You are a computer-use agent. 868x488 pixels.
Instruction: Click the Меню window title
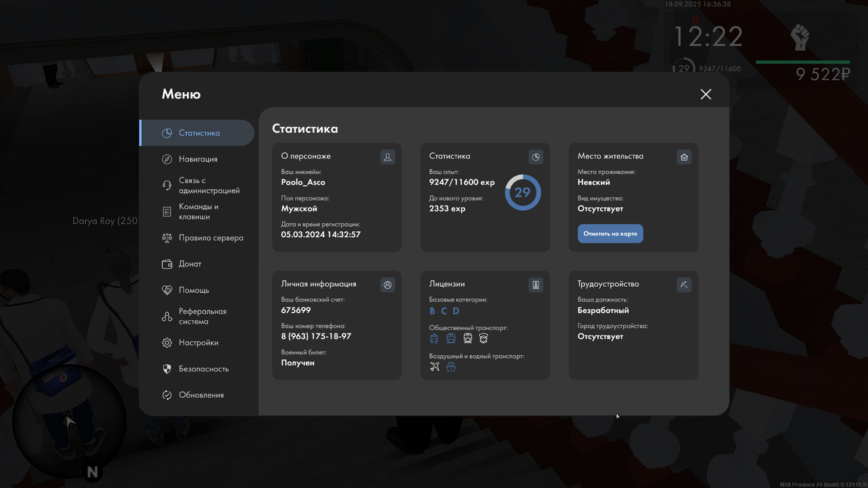coord(181,94)
